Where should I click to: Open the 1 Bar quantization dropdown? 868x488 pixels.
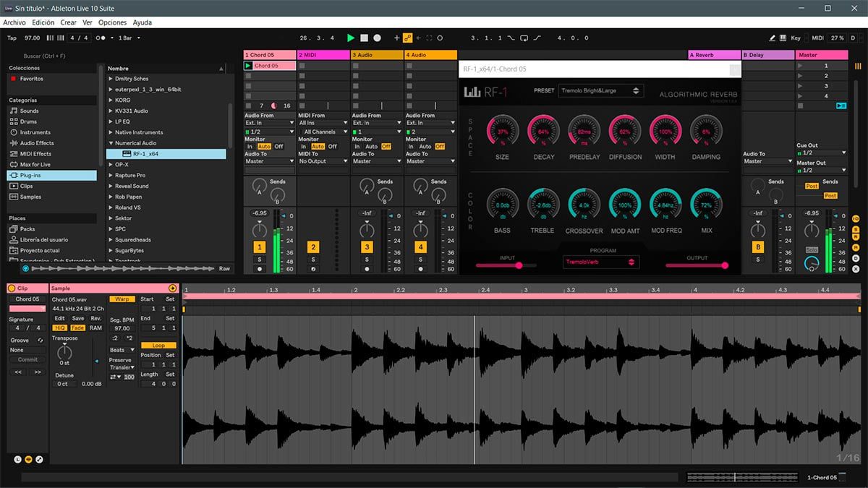[129, 38]
